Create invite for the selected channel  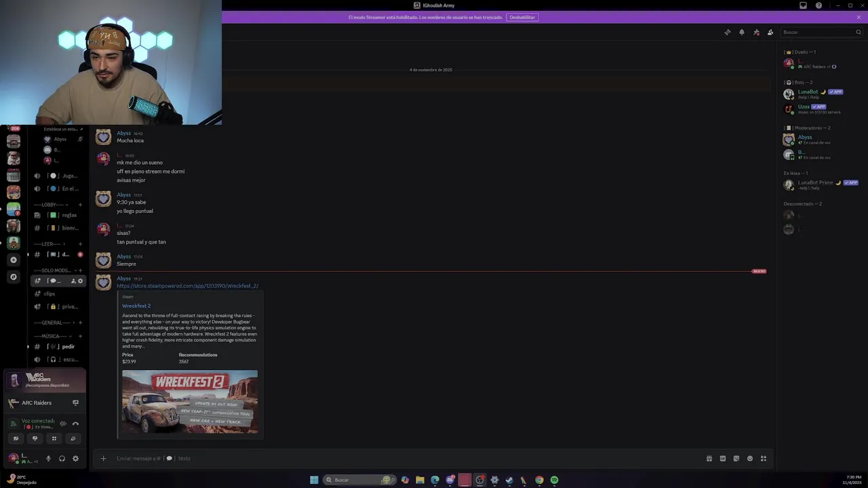point(73,281)
